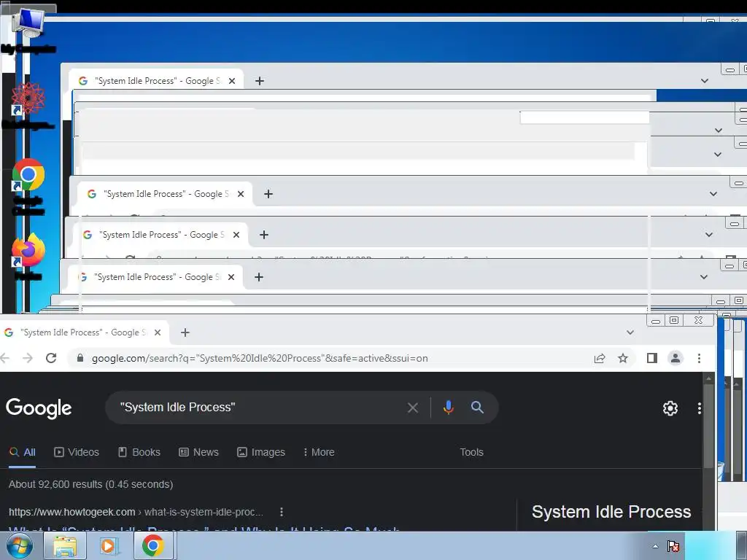Image resolution: width=747 pixels, height=560 pixels.
Task: Click the lock icon in the address bar
Action: tap(80, 358)
